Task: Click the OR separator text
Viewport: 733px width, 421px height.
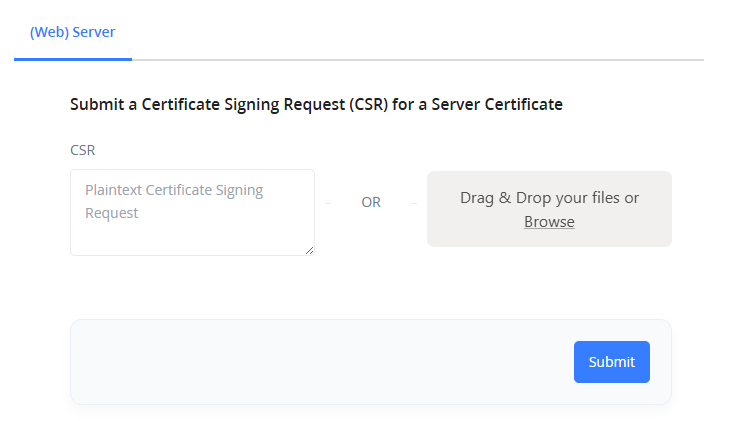Action: tap(371, 202)
